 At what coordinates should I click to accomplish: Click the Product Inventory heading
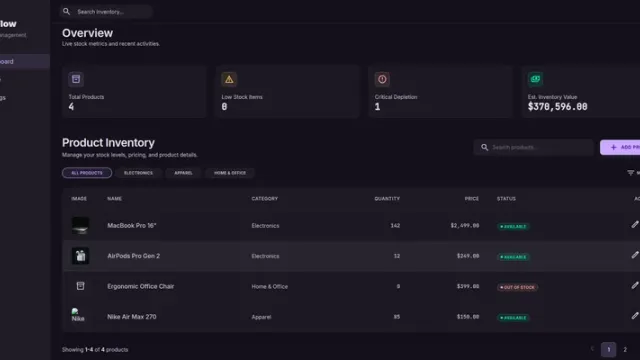[108, 143]
